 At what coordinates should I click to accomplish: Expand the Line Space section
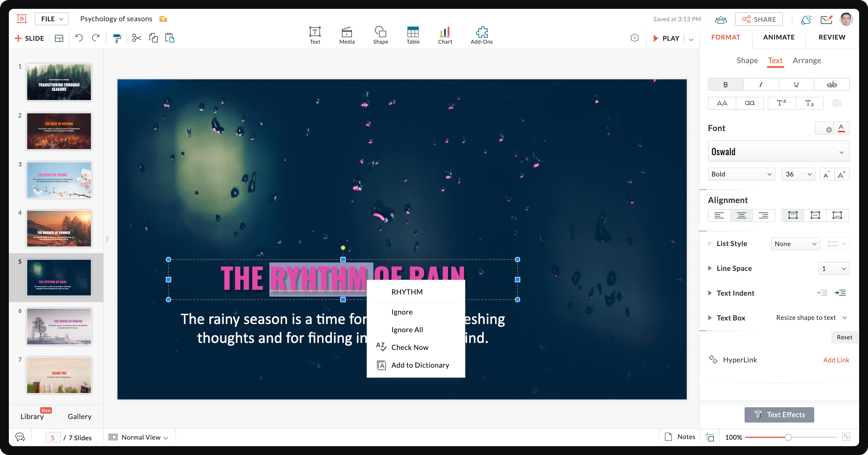click(x=710, y=269)
